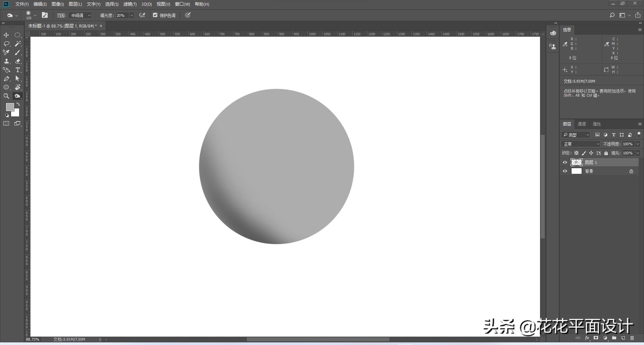Select the Move tool
Screen dimensions: 644x345
(6, 35)
